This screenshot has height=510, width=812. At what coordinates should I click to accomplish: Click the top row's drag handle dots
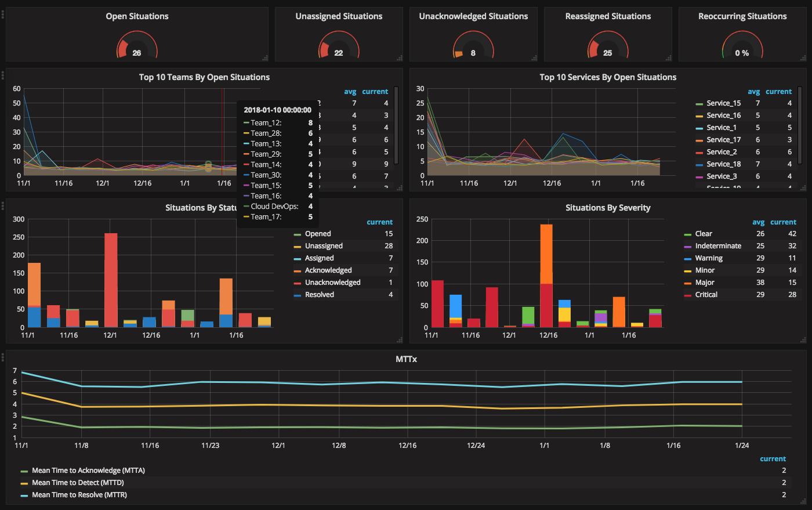(3, 13)
